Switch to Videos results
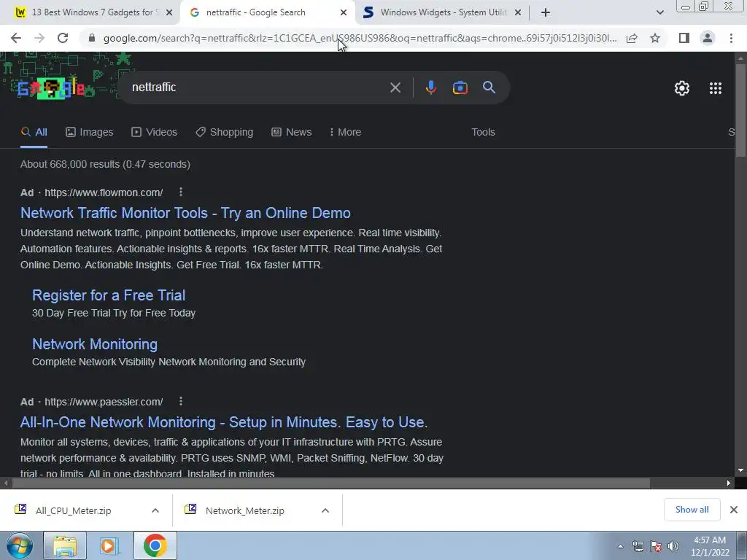 click(x=155, y=133)
